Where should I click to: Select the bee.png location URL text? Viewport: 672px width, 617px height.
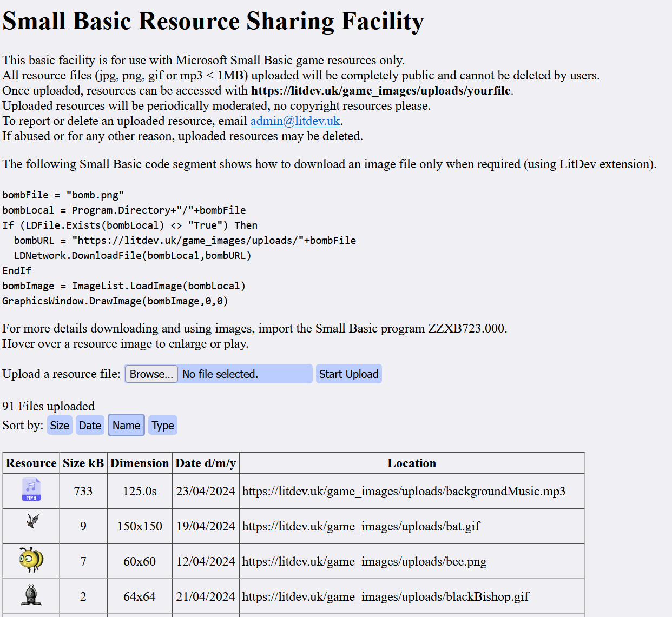[x=364, y=561]
